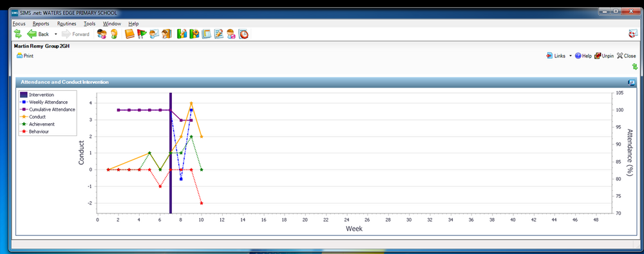Maximize the SIMS .net window
644x254 pixels.
click(x=616, y=12)
